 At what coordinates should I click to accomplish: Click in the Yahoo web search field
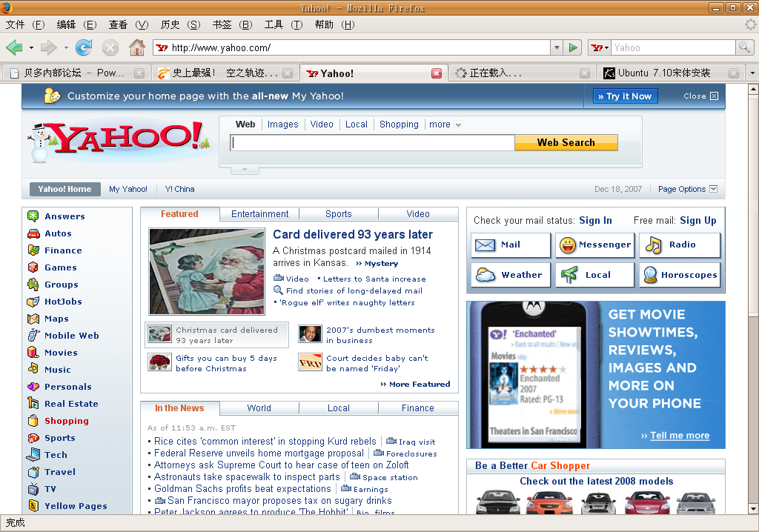click(x=372, y=143)
